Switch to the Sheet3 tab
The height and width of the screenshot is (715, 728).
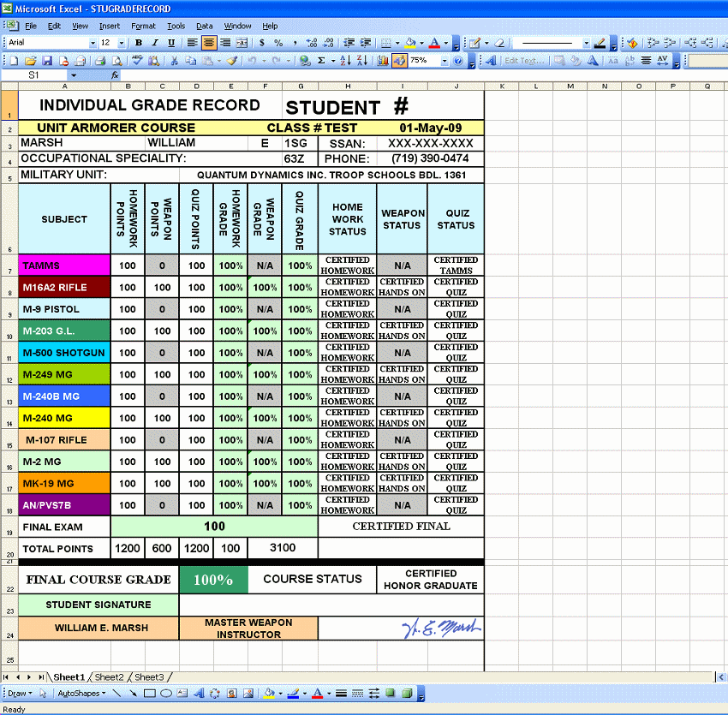pos(149,677)
